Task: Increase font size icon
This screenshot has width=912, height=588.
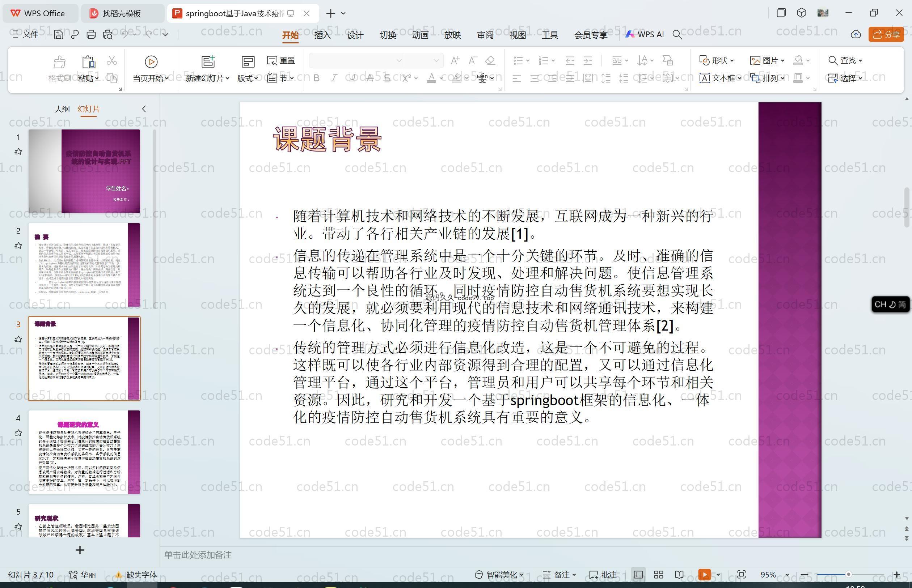Action: (455, 60)
